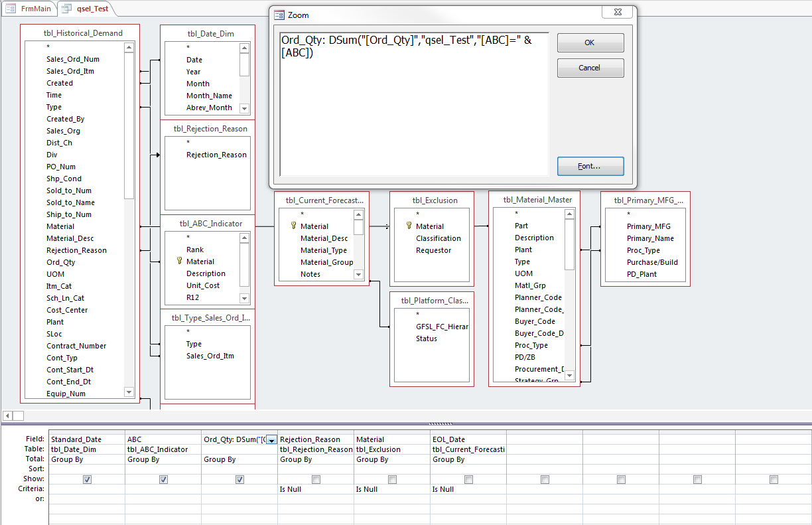The width and height of the screenshot is (812, 525).
Task: Select Status in tbl_Platform_Clas table
Action: coord(427,338)
